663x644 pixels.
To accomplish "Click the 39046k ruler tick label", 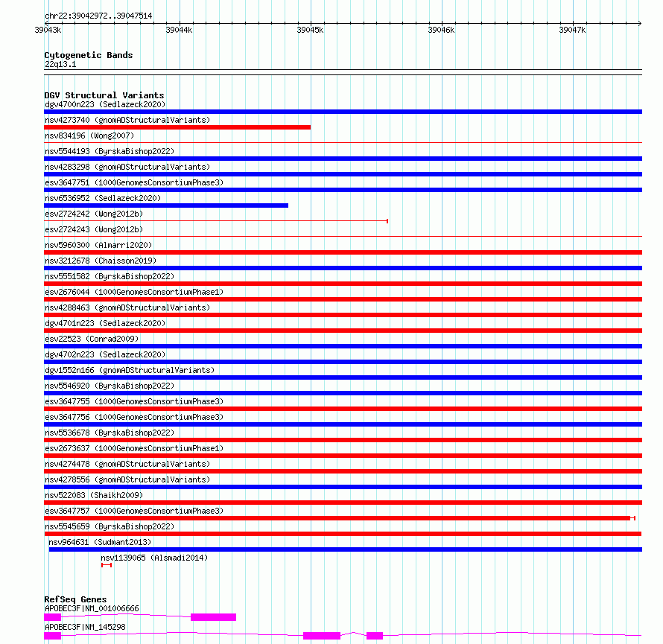I will point(441,30).
